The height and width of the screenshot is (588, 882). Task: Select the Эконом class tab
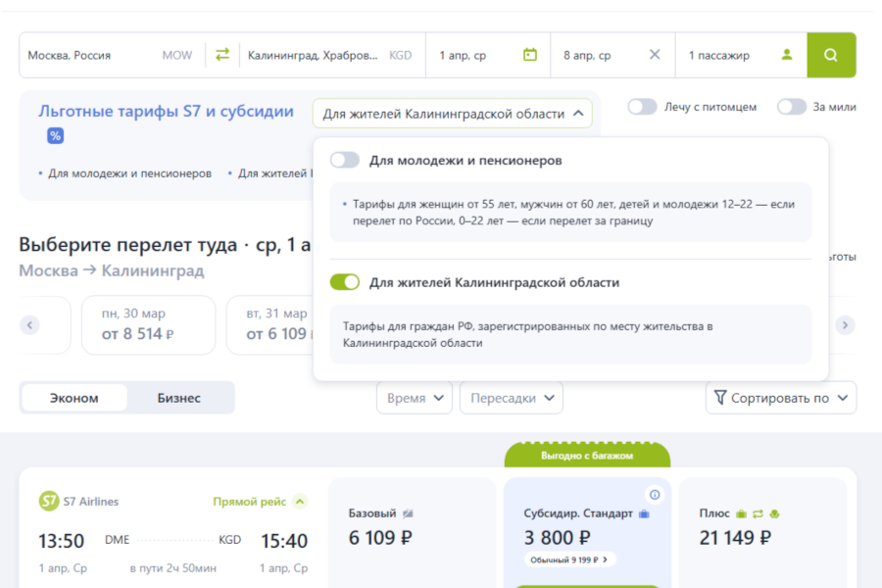[74, 398]
